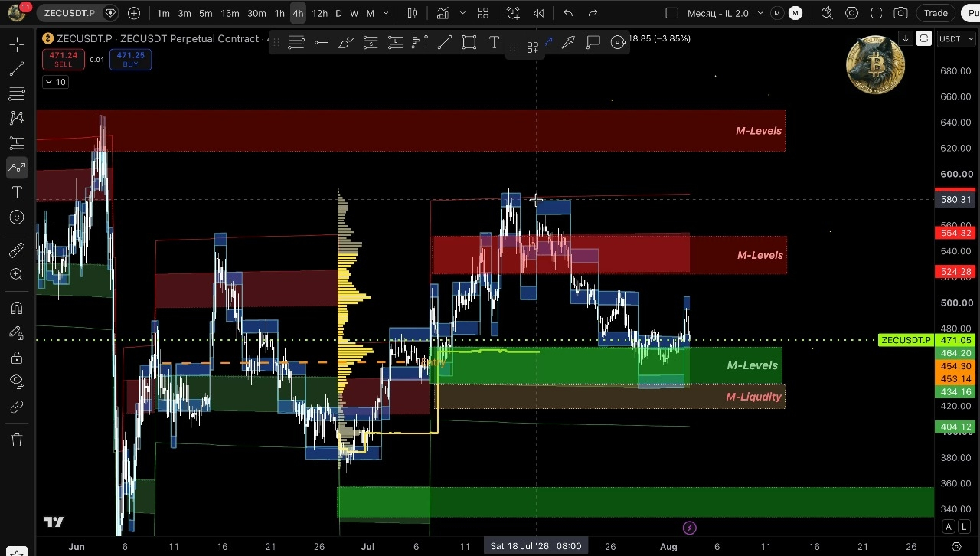Open the Месяц -IIL 2.0 layout name

pyautogui.click(x=717, y=13)
